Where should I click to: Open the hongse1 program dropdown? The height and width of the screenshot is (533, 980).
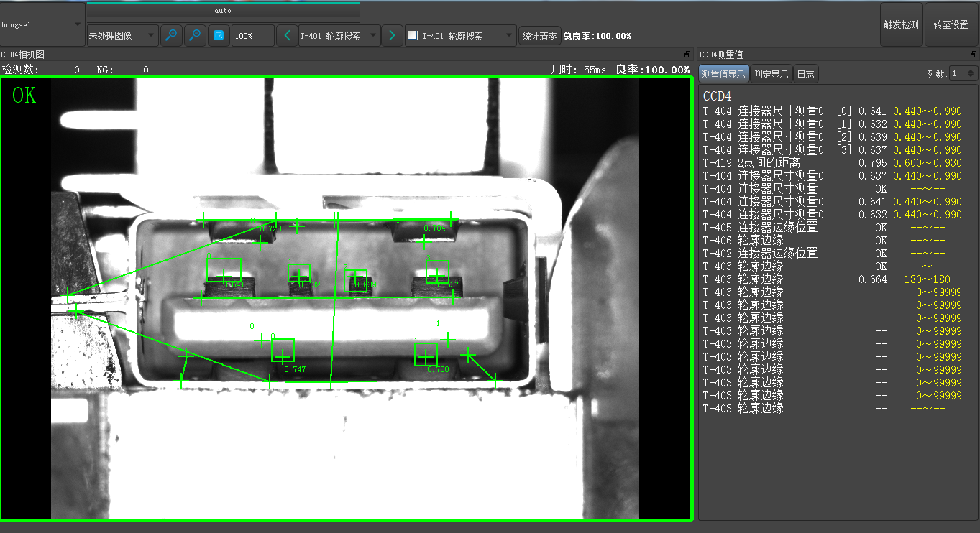(x=42, y=24)
